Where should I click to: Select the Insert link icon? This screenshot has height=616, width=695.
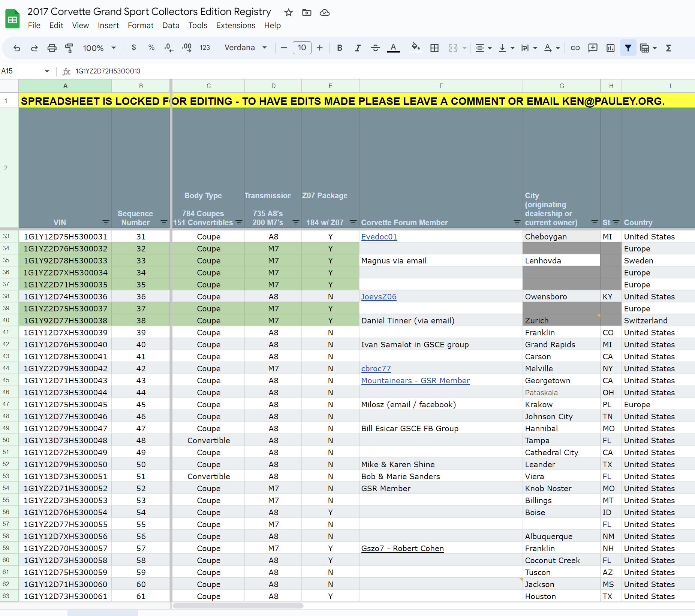tap(575, 48)
